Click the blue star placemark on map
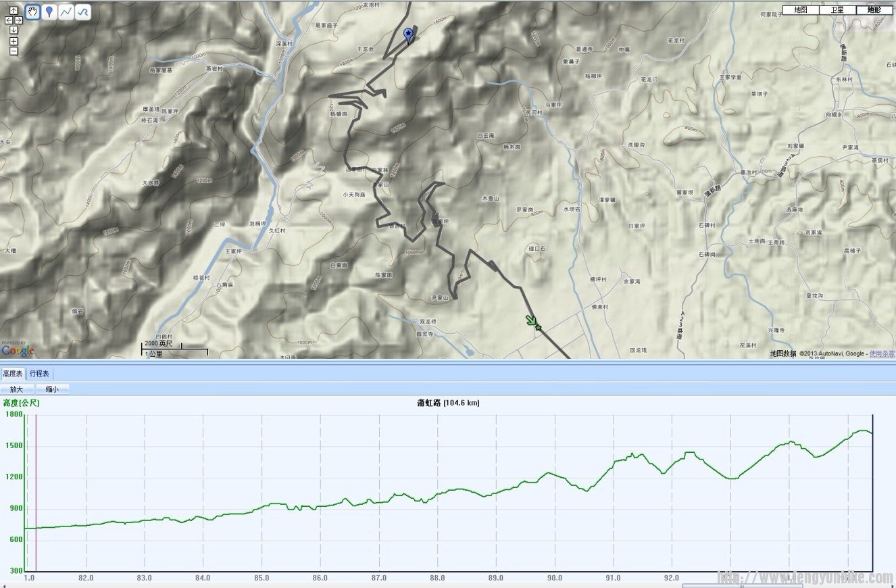The image size is (896, 588). point(408,34)
